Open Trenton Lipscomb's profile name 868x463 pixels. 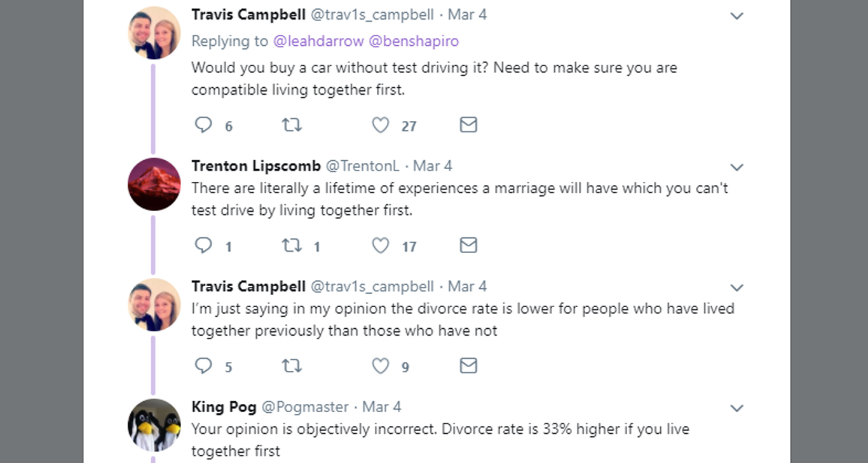256,166
